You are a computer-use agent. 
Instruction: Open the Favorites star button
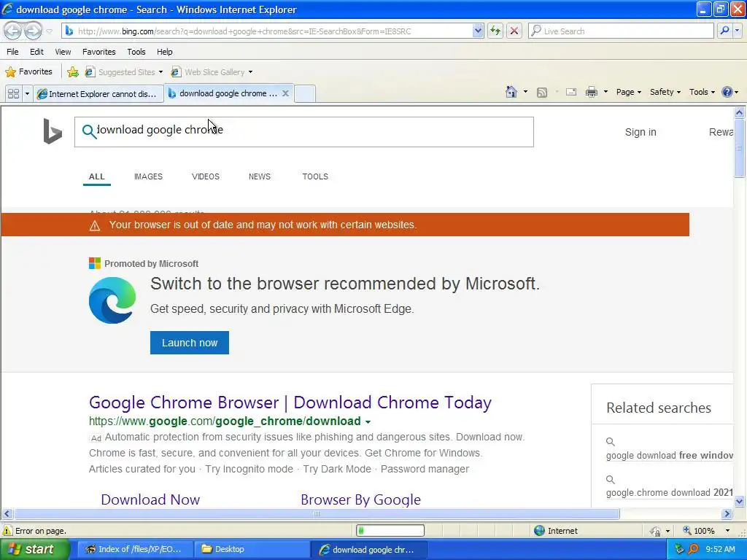pos(28,72)
